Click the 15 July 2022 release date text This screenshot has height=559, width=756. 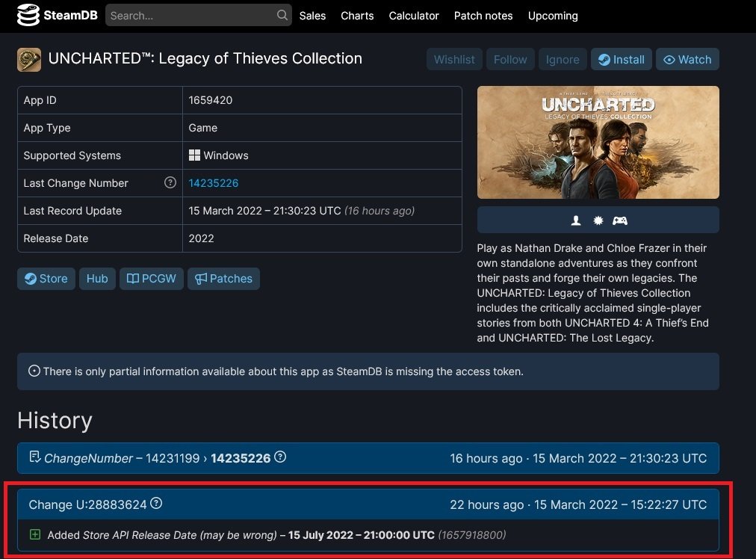[361, 535]
